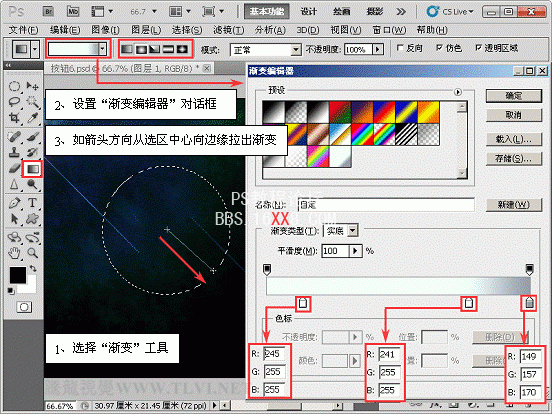The image size is (552, 414).
Task: Click the 平滑度 value field
Action: (335, 251)
